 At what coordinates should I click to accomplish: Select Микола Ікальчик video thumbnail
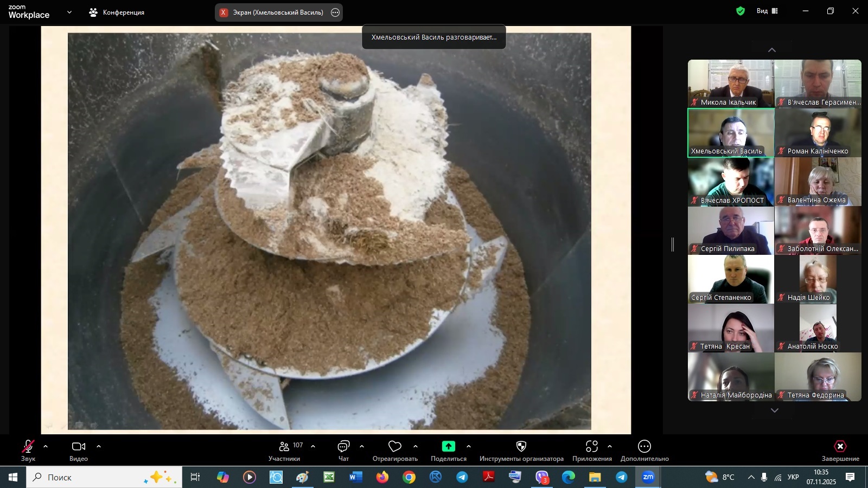click(731, 84)
